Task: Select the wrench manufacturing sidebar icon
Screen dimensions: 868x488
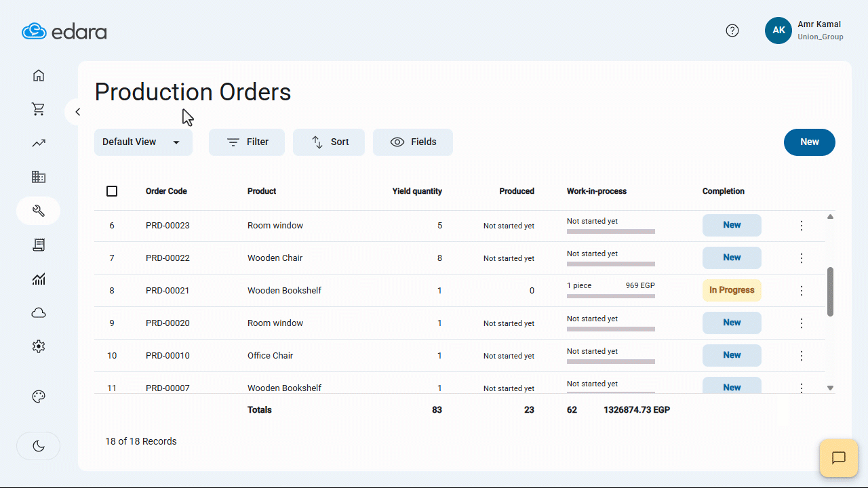Action: click(x=39, y=211)
